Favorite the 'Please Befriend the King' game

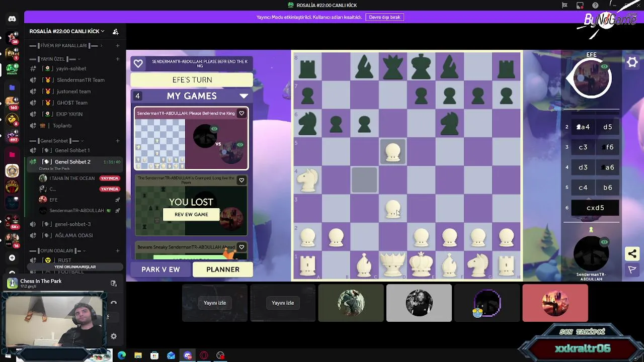242,113
